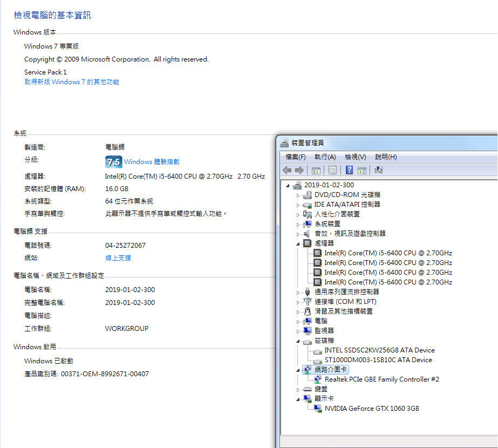The width and height of the screenshot is (498, 448).
Task: Click the WORKGROUP value
Action: pyautogui.click(x=127, y=329)
